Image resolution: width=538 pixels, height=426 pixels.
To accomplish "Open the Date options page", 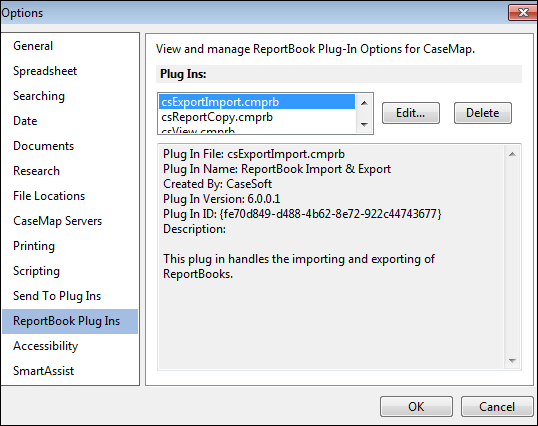I will click(25, 121).
